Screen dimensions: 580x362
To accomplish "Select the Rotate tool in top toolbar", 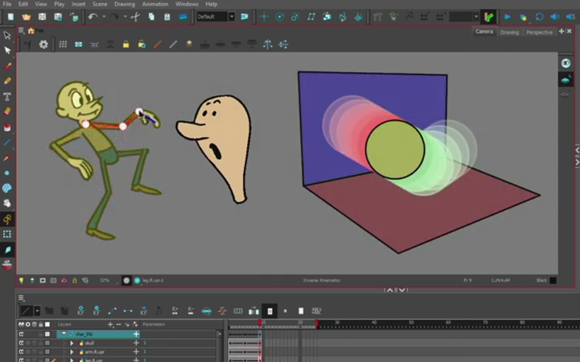I will pos(280,17).
